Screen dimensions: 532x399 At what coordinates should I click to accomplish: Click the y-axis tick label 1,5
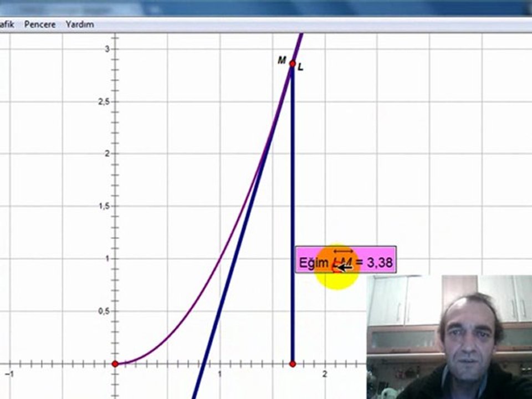point(104,206)
